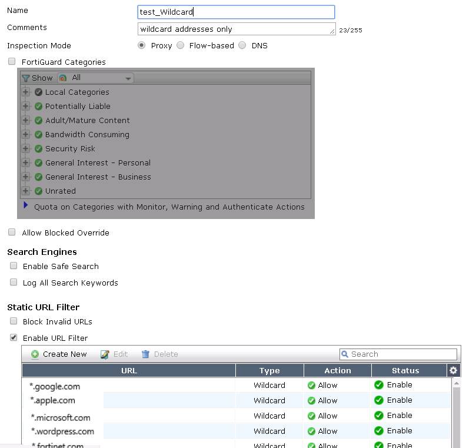Sort table by the URL column header

[129, 370]
